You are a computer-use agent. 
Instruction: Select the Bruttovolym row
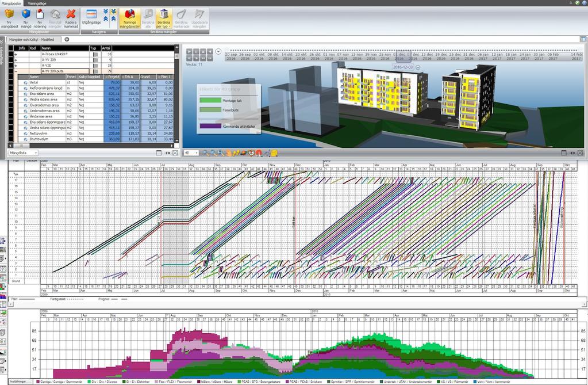pyautogui.click(x=95, y=139)
